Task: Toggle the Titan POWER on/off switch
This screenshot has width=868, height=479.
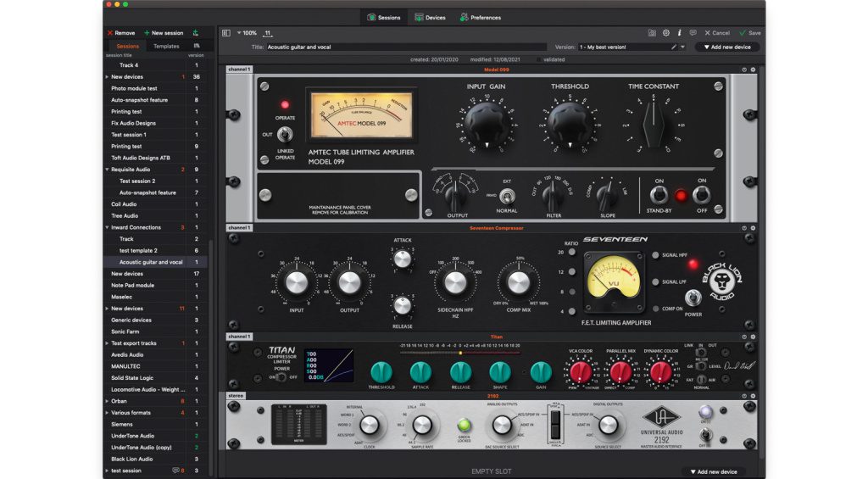Action: tap(281, 377)
